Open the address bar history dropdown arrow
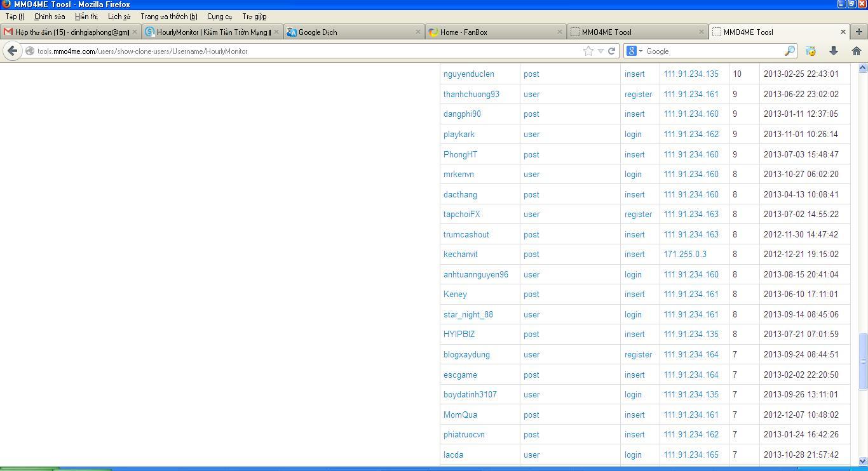The image size is (868, 471). coord(600,51)
